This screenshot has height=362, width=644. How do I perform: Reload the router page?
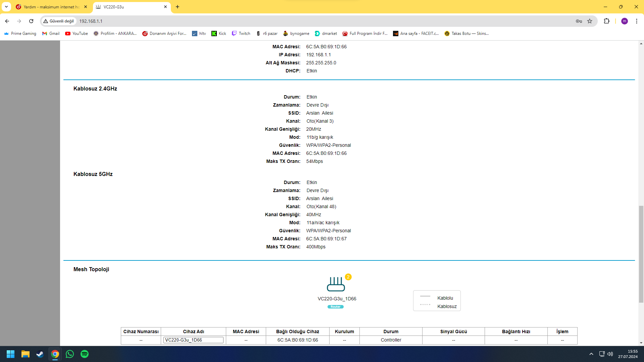pyautogui.click(x=31, y=21)
